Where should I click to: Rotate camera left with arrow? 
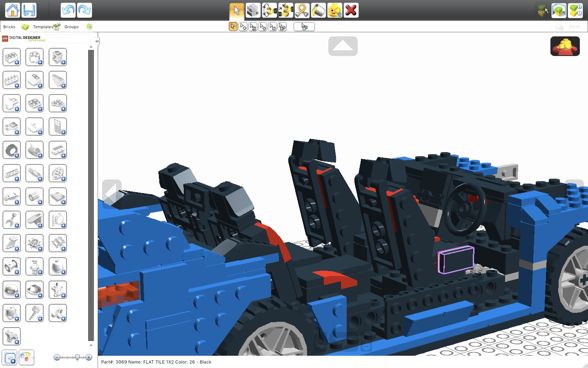(x=112, y=194)
